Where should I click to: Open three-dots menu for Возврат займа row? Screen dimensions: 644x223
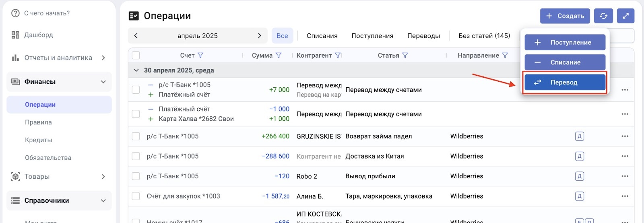(x=625, y=136)
